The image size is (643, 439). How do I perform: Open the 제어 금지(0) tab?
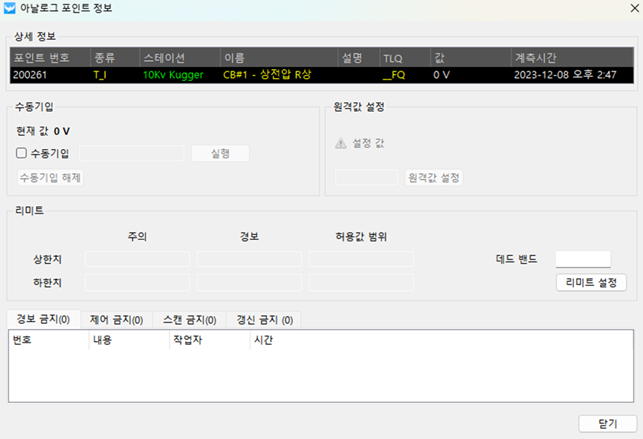pyautogui.click(x=115, y=320)
